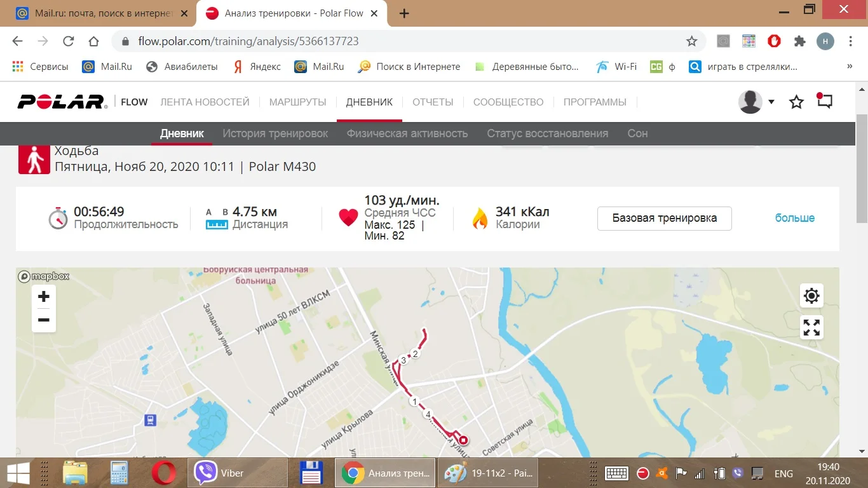
Task: Open the играть в стрелялки bookmark
Action: 743,66
